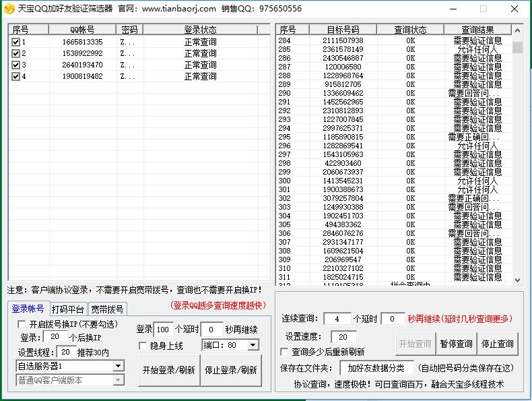Click the results list scroll down arrow

[517, 280]
